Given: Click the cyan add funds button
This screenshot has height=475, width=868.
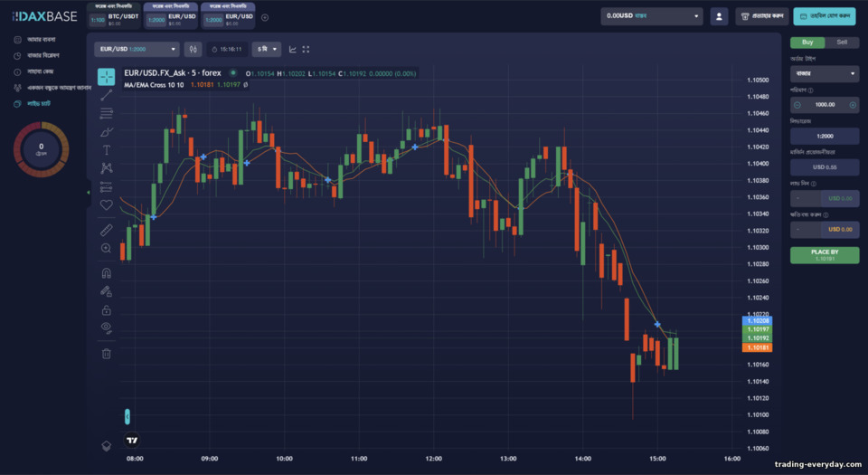Looking at the screenshot, I should pos(825,16).
